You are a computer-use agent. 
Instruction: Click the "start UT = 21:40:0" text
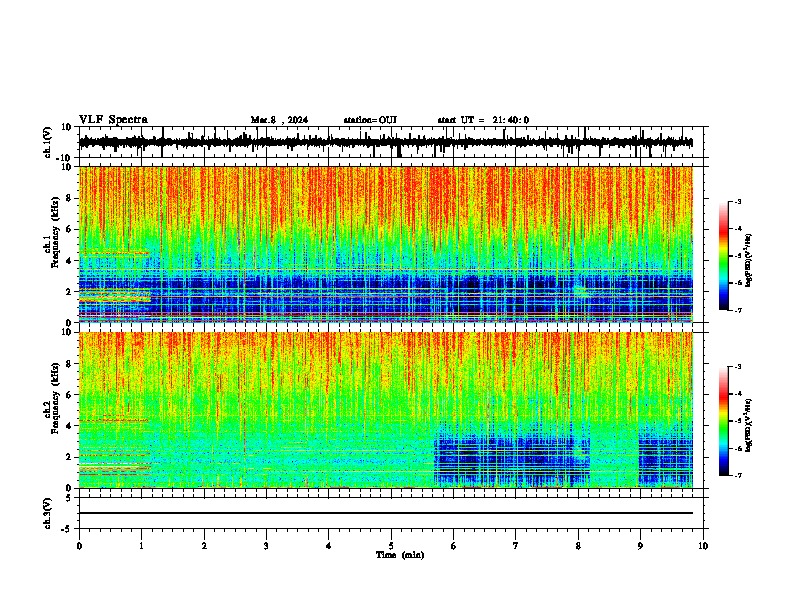[x=483, y=120]
